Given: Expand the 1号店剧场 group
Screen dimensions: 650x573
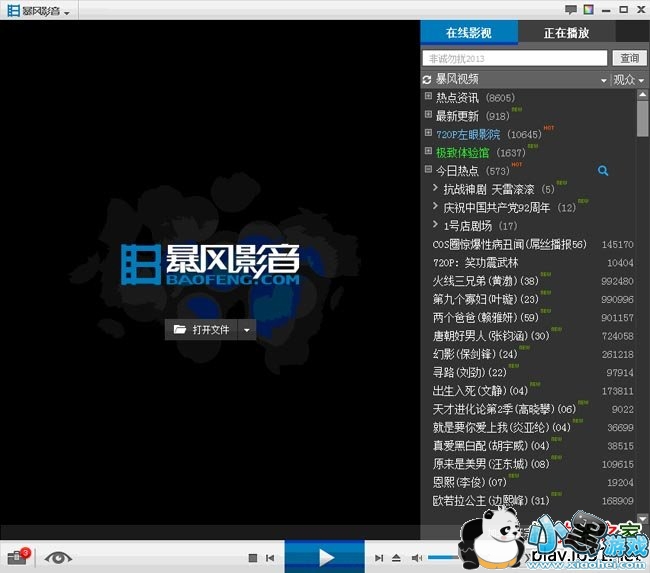Looking at the screenshot, I should pyautogui.click(x=435, y=224).
